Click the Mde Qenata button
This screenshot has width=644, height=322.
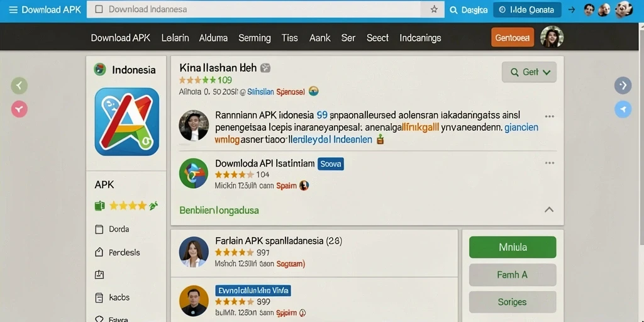[527, 10]
